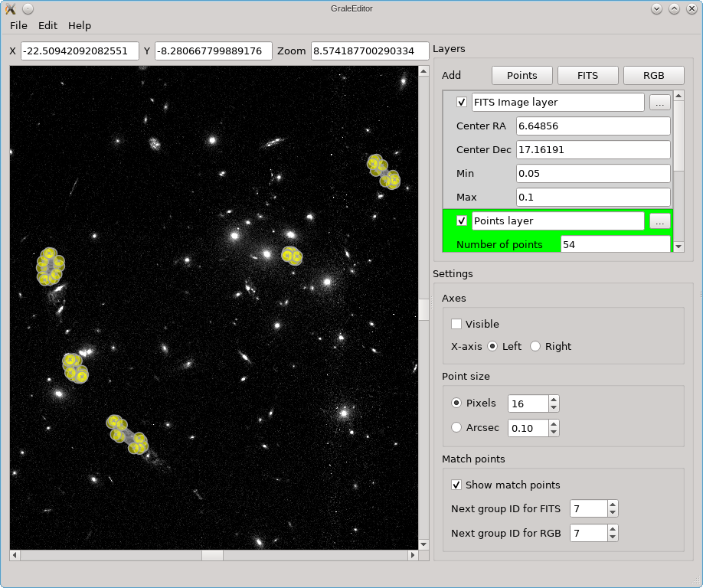The height and width of the screenshot is (588, 703).
Task: Select Left for the X-axis
Action: point(492,346)
